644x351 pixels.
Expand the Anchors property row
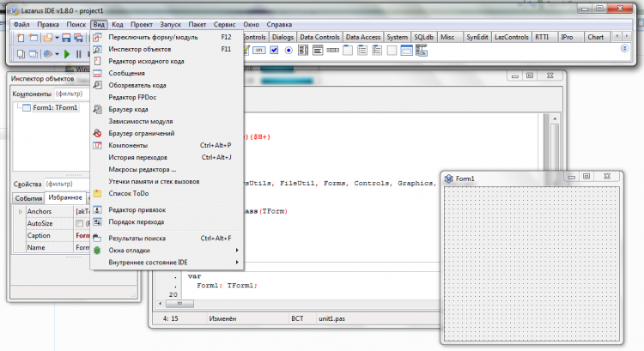pyautogui.click(x=21, y=211)
